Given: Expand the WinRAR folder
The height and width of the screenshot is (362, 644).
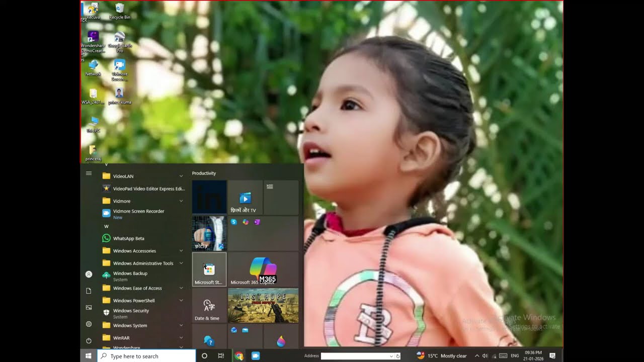Looking at the screenshot, I should pyautogui.click(x=143, y=338).
